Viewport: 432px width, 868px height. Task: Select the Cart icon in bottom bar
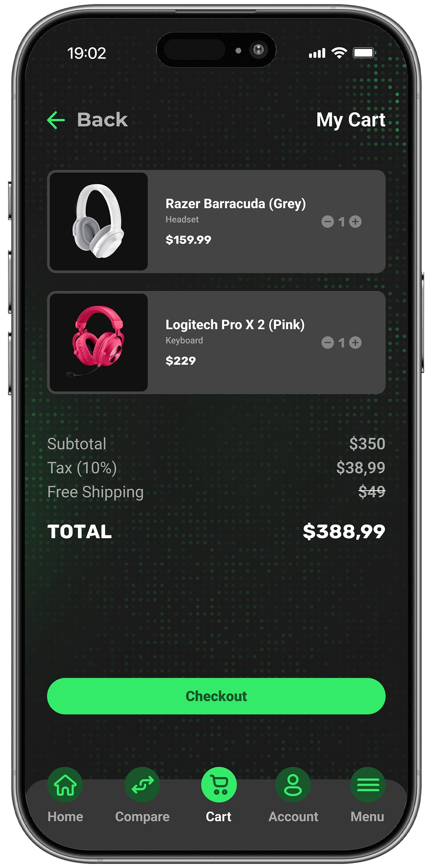219,785
